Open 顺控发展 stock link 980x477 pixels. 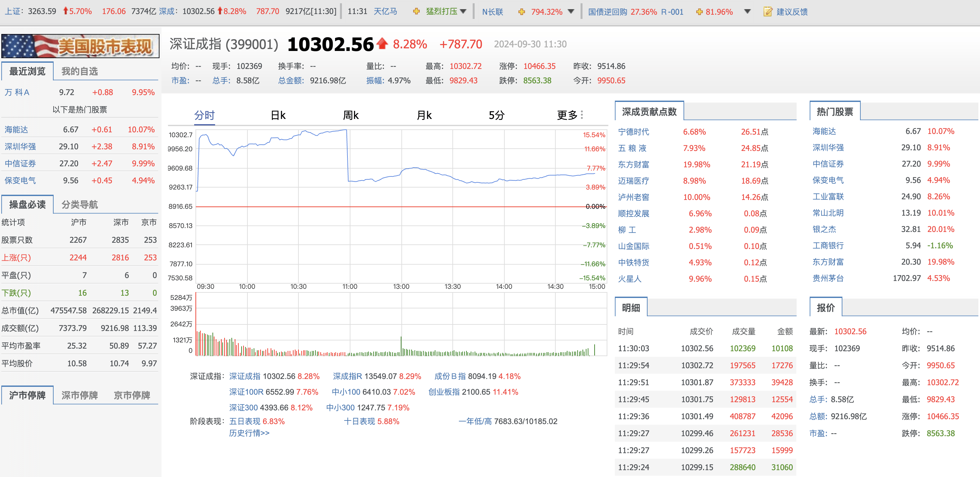click(634, 213)
